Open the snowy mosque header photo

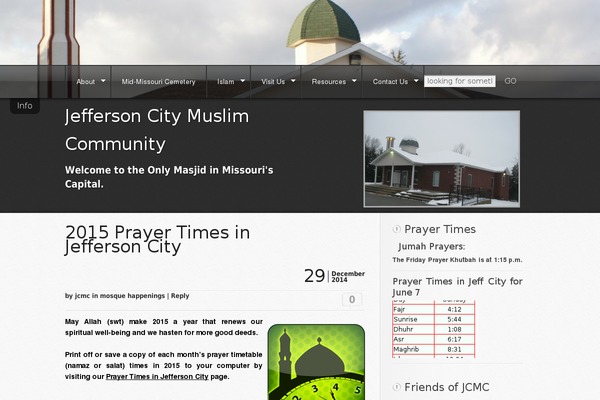pyautogui.click(x=442, y=159)
